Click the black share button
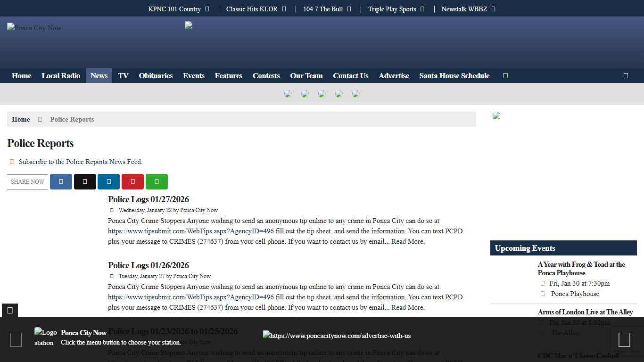Image resolution: width=644 pixels, height=362 pixels. point(85,181)
